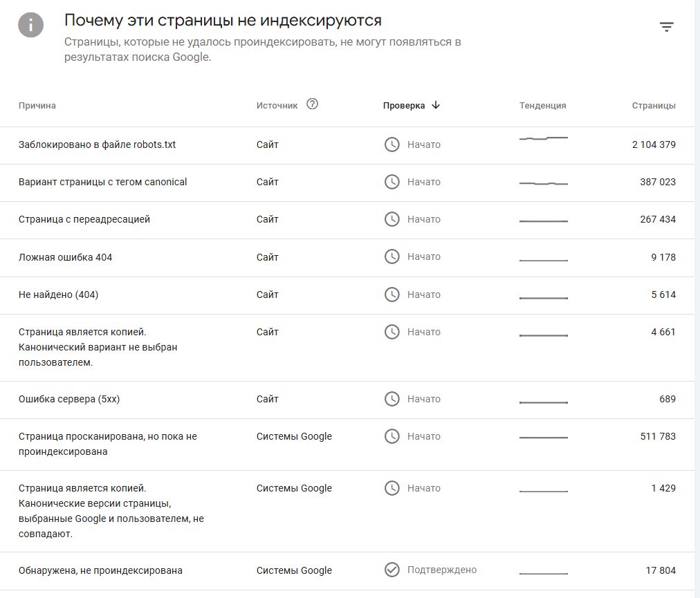The width and height of the screenshot is (700, 598).
Task: Click clock icon in Ошибка сервера (5xx) row
Action: 392,399
